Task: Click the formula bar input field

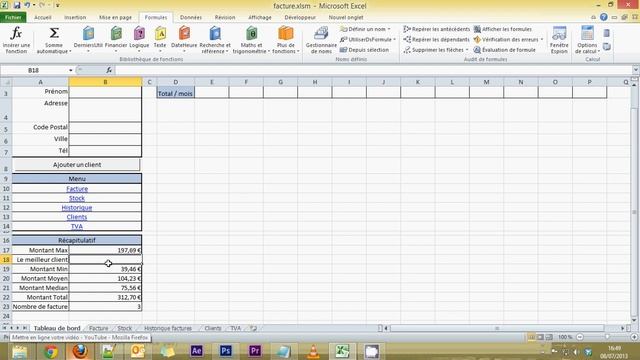Action: 373,70
